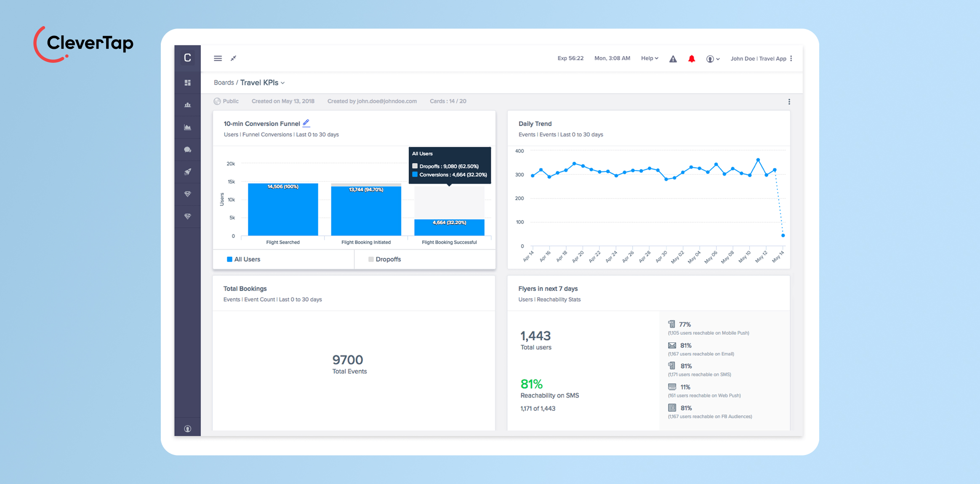Image resolution: width=980 pixels, height=484 pixels.
Task: Click the May 14 axis label on Daily Trend
Action: 778,257
